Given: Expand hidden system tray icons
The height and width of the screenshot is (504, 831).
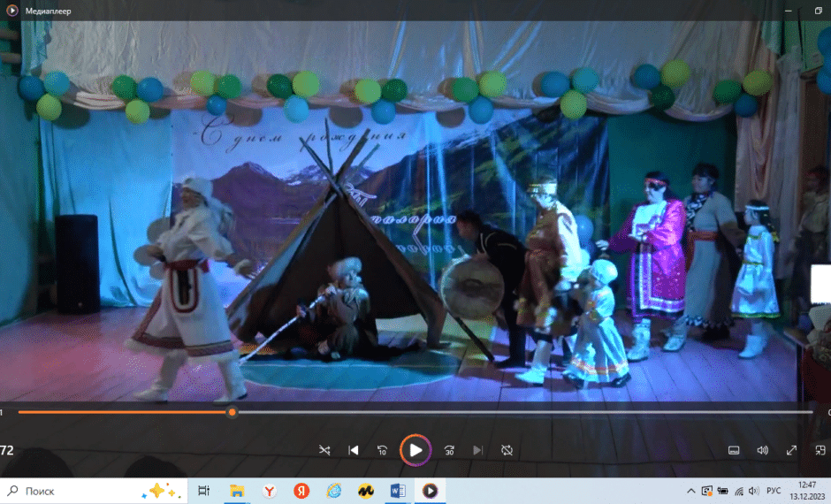Looking at the screenshot, I should coord(690,491).
